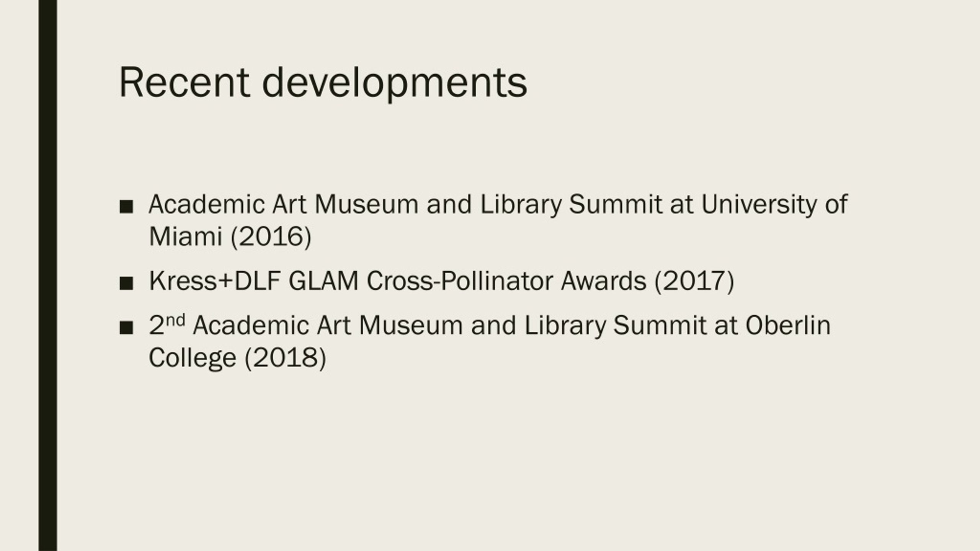980x551 pixels.
Task: Click the word "Oberlin"
Action: coord(788,325)
